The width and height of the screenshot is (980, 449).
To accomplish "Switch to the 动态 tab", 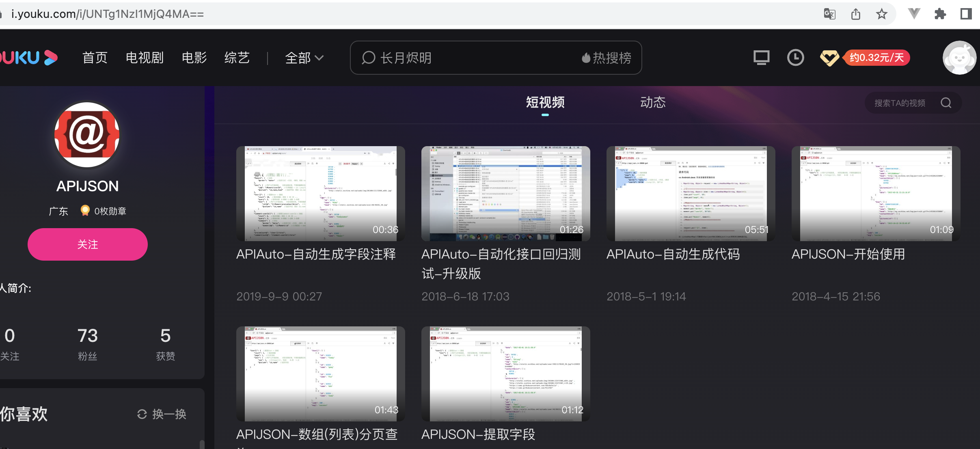I will point(653,102).
